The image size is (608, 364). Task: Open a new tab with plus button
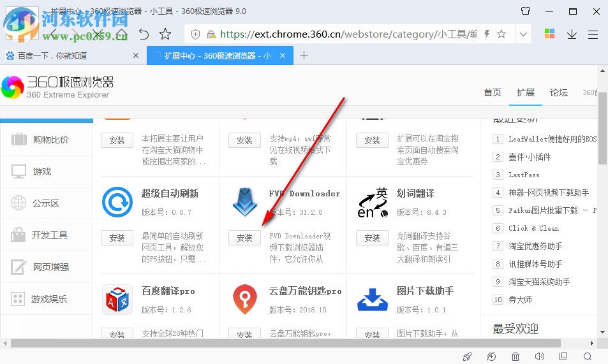pyautogui.click(x=304, y=55)
